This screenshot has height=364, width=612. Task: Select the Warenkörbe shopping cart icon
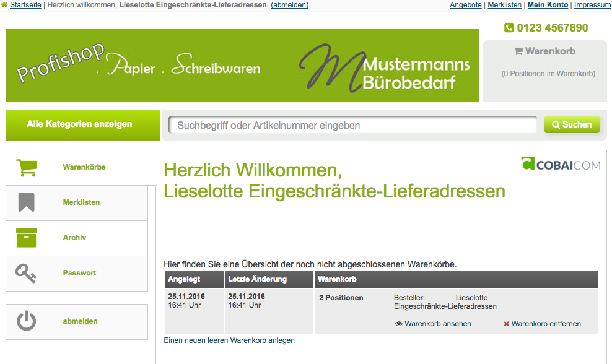[26, 167]
